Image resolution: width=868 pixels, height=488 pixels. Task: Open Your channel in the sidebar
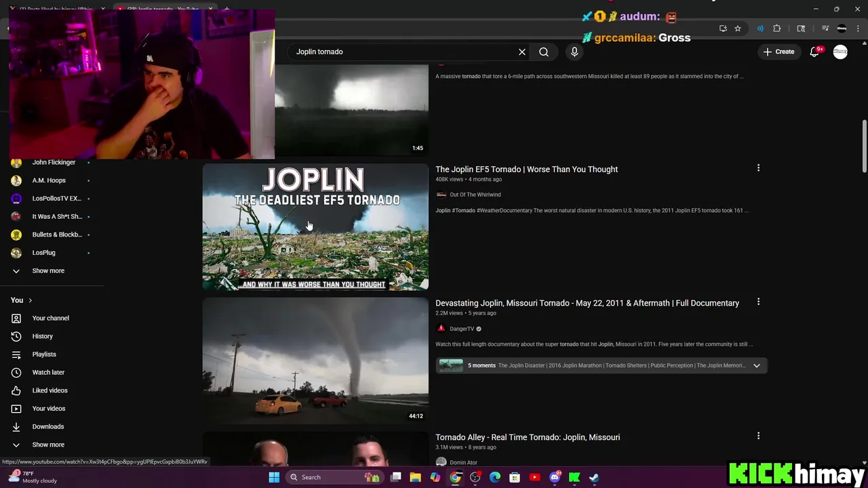coord(50,318)
